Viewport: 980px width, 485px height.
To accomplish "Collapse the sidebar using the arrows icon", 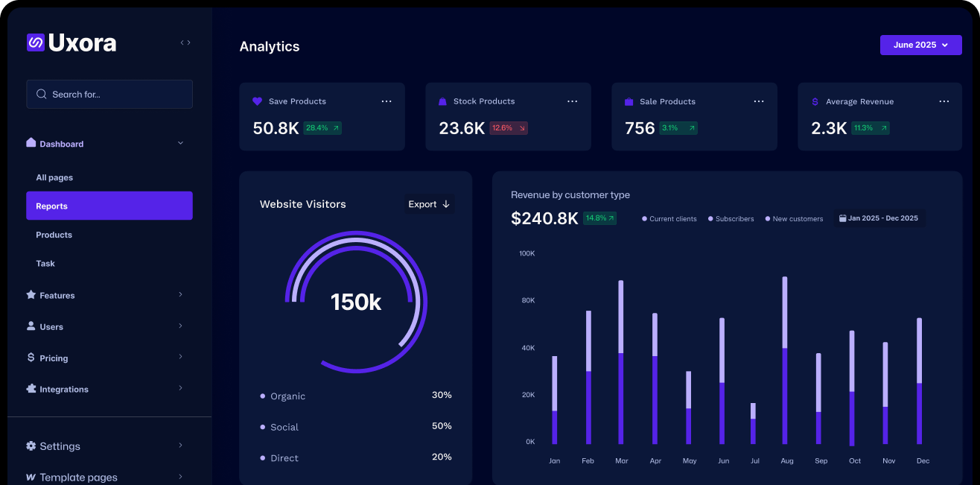I will click(x=185, y=42).
